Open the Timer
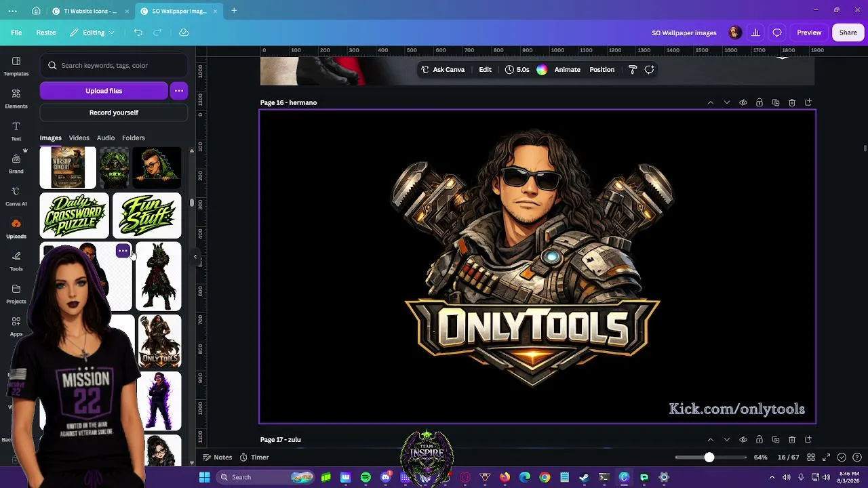868x488 pixels. point(254,457)
